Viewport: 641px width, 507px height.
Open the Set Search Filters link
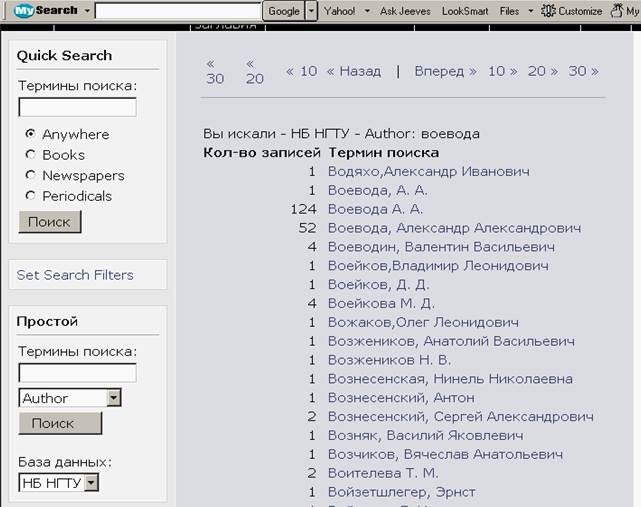point(75,275)
